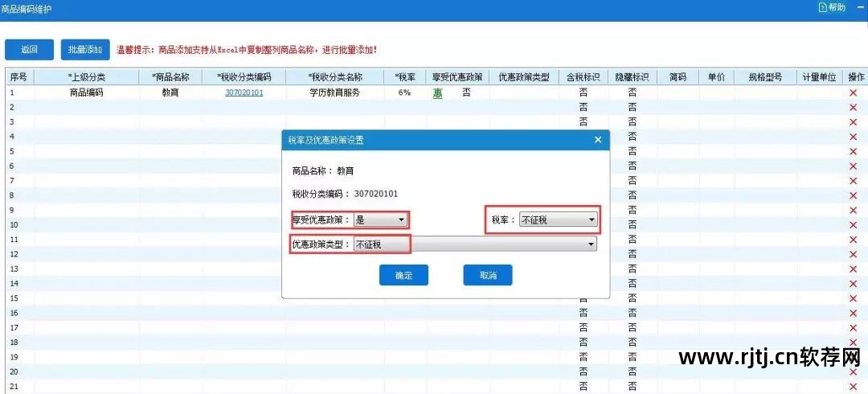The width and height of the screenshot is (868, 394).
Task: Click the 上级分类 column header
Action: (86, 77)
